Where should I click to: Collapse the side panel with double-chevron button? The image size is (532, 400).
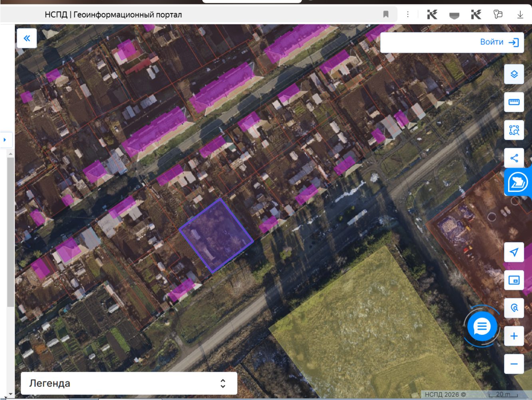coord(27,38)
